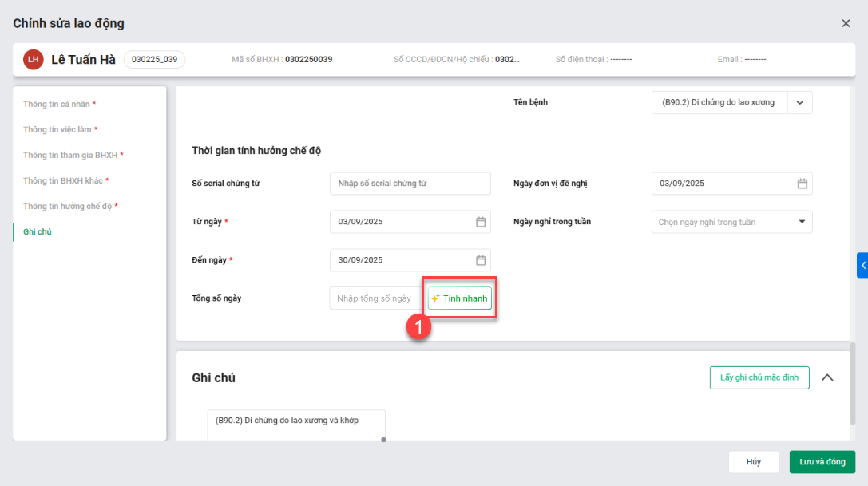The height and width of the screenshot is (486, 868).
Task: Click the Tính nhanh button
Action: coord(459,298)
